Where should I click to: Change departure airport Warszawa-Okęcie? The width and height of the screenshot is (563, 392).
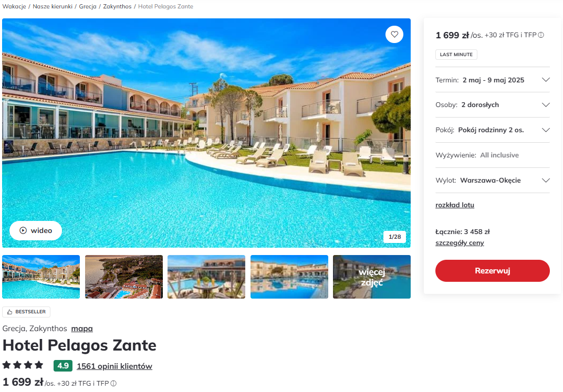point(492,180)
